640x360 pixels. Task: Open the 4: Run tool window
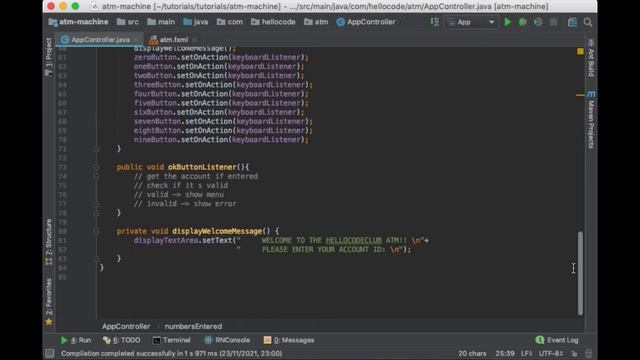pyautogui.click(x=76, y=340)
